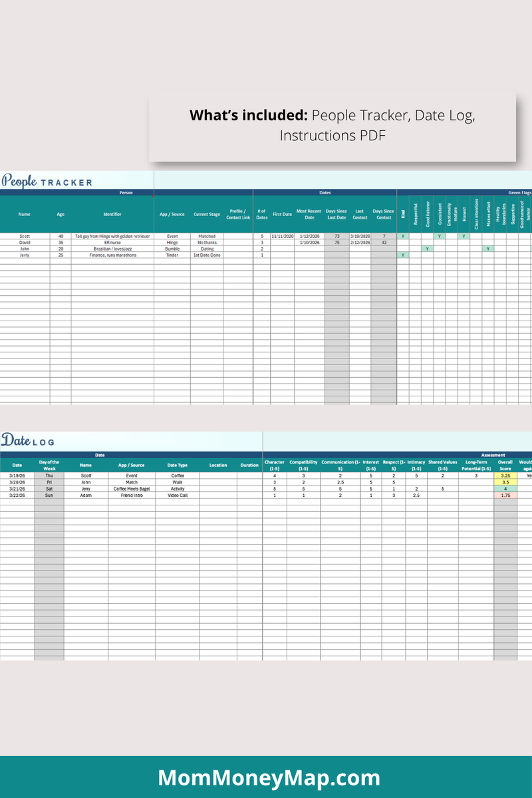Screen dimensions: 532x798
Task: Select the 1/10/2026 most recent date cell
Action: 309,242
